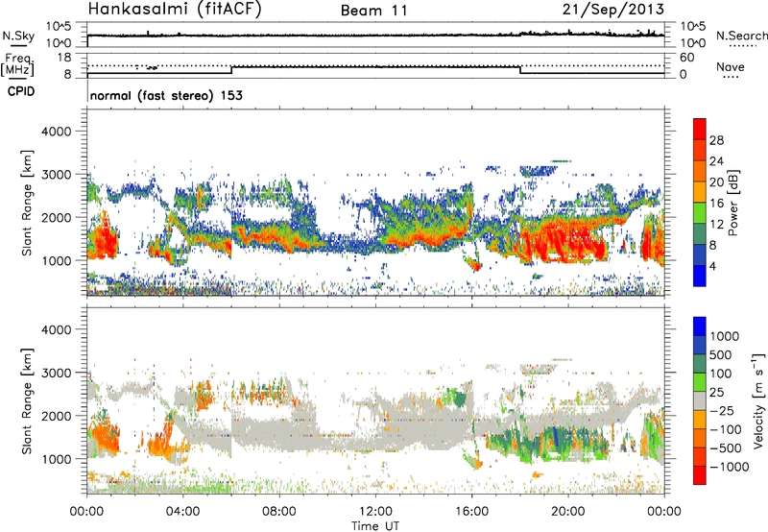Click power panel 'Slant Range [km]' label
The height and width of the screenshot is (532, 768).
tap(27, 203)
